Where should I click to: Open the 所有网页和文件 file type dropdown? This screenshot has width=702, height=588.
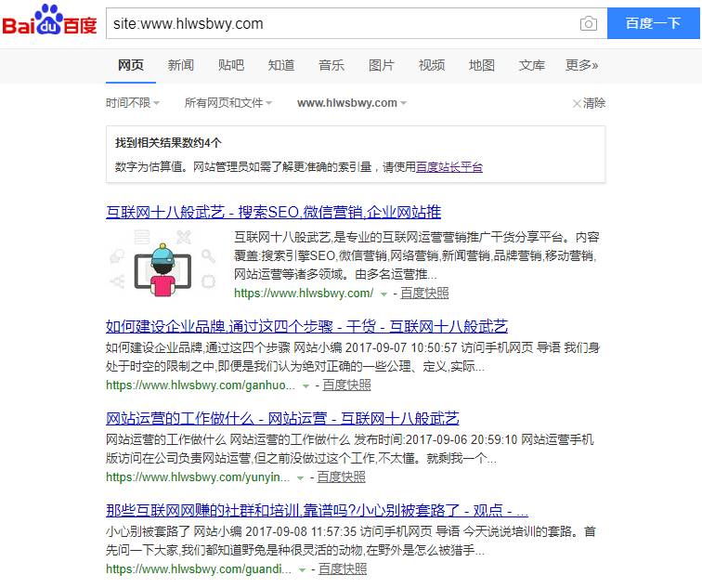(228, 103)
